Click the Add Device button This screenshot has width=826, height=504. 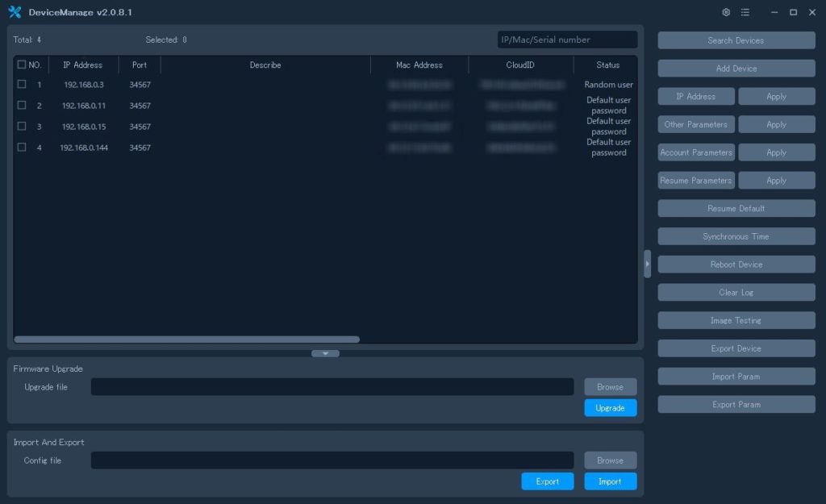[x=736, y=69]
